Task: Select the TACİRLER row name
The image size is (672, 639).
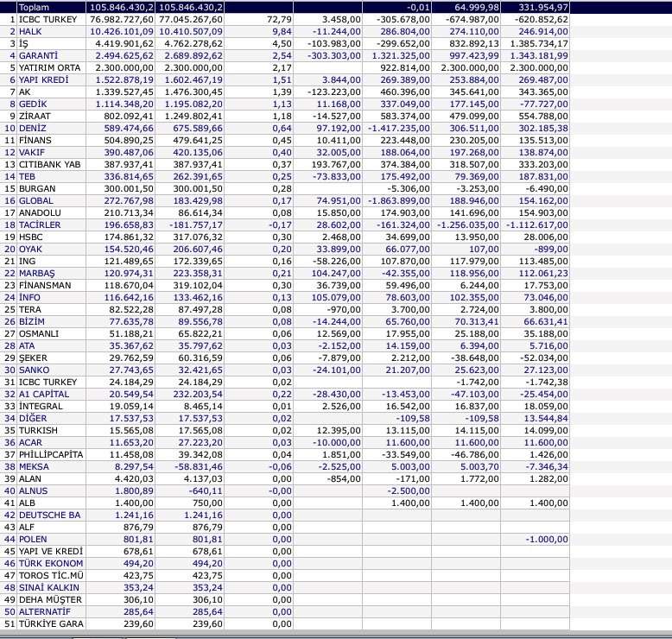Action: coord(40,225)
